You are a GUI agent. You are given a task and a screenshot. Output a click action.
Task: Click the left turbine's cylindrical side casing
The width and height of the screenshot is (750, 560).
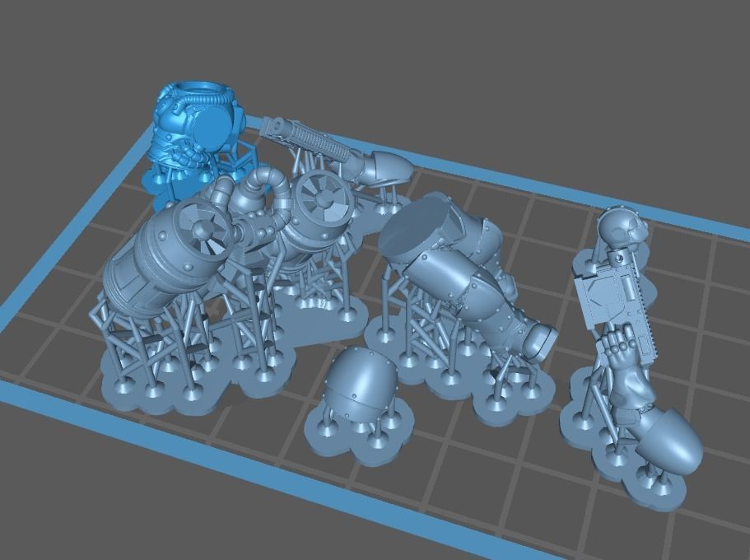tap(142, 272)
